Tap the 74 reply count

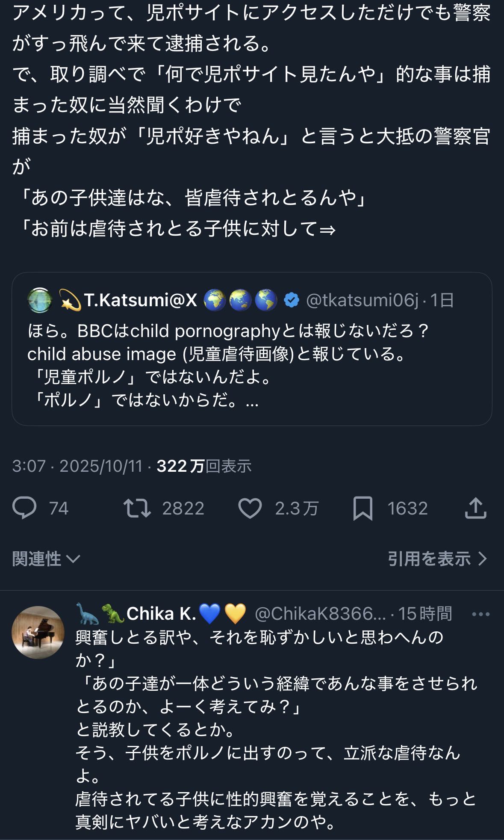coord(59,509)
